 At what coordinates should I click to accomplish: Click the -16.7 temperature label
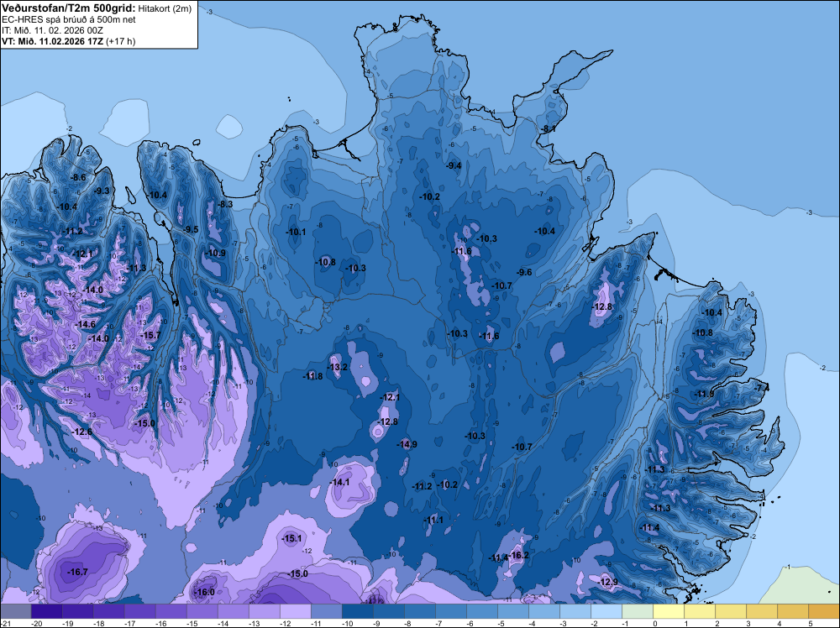77,572
